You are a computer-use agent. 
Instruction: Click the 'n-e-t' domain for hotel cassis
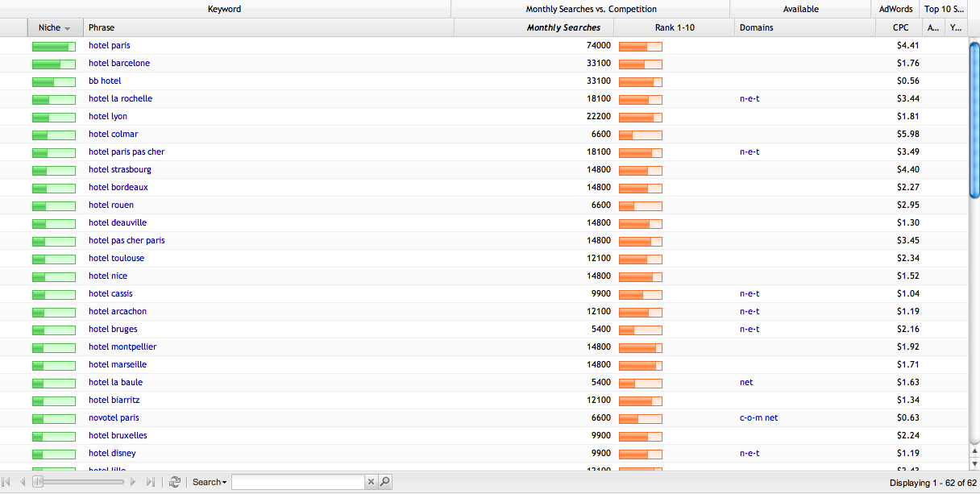coord(750,293)
